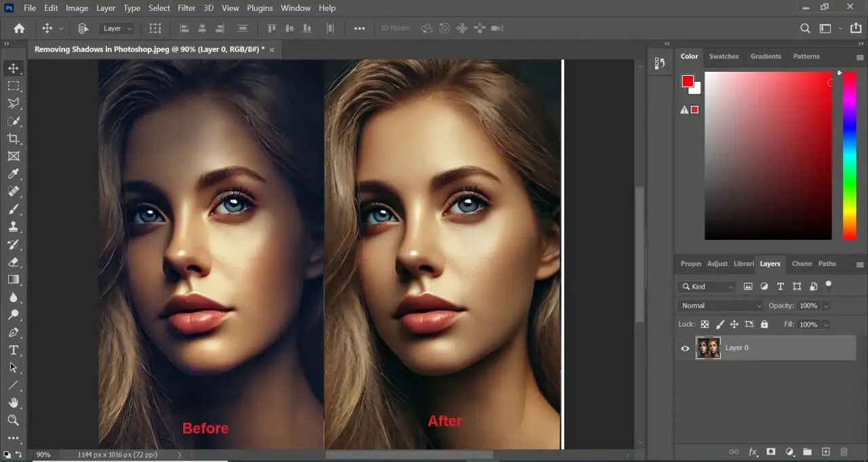
Task: Click the Layer 0 thumbnail
Action: [708, 348]
